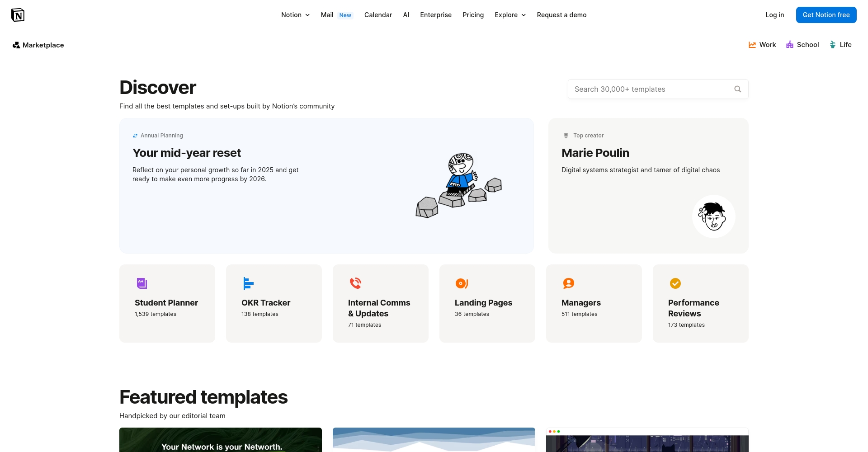The width and height of the screenshot is (868, 452).
Task: Focus the Search 30,000+ templates field
Action: point(658,89)
